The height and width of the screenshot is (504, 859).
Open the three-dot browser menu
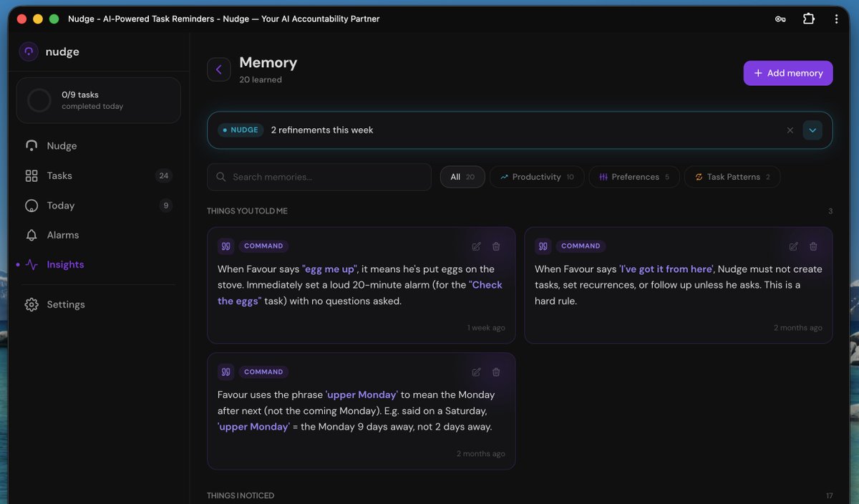click(836, 19)
